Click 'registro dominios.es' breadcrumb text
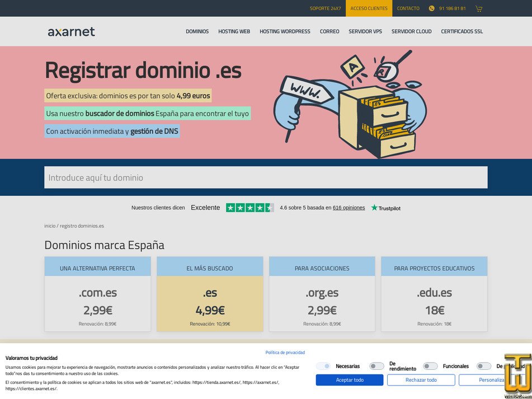Viewport: 532px width, 399px height. coord(82,226)
